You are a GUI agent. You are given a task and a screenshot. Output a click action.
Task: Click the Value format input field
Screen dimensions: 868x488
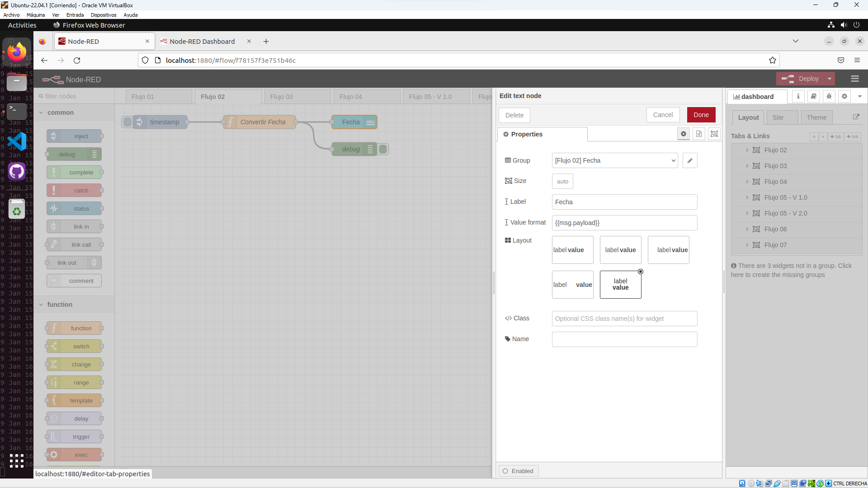624,223
